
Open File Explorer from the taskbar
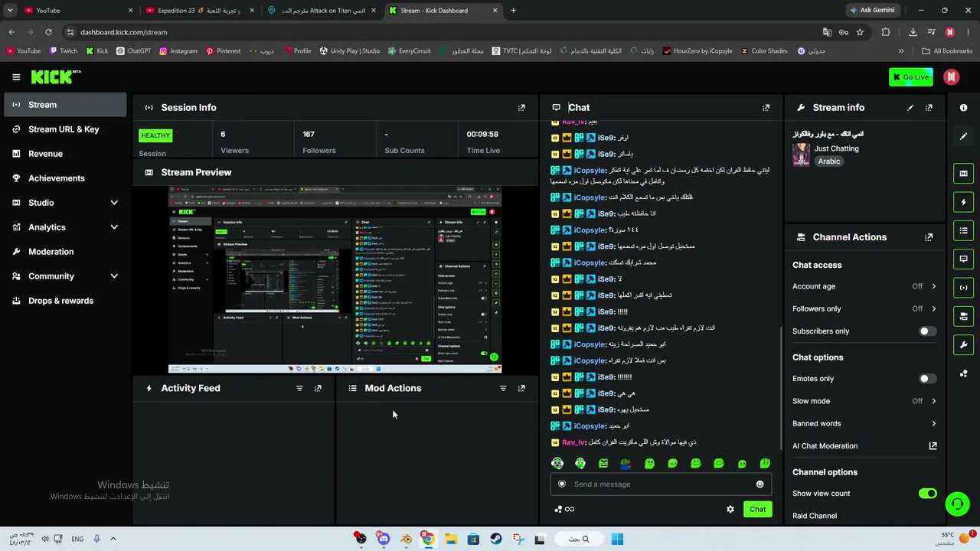click(451, 540)
